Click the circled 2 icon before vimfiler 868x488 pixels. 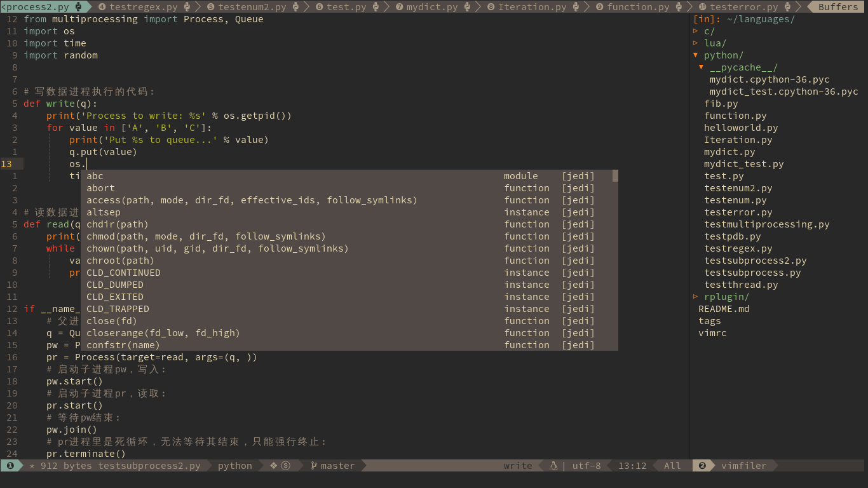pos(703,465)
